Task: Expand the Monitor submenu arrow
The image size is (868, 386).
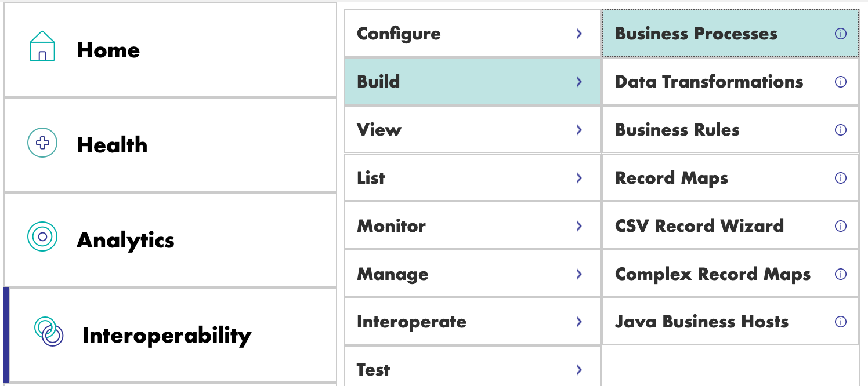Action: 578,226
